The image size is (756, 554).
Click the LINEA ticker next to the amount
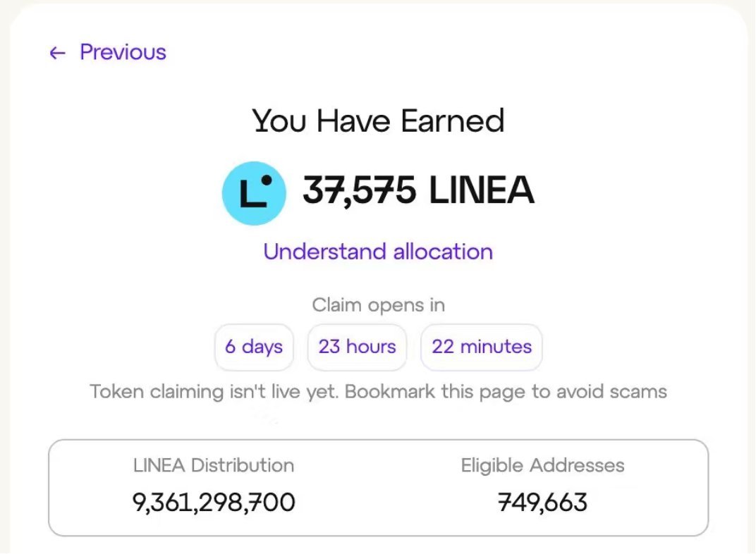482,190
